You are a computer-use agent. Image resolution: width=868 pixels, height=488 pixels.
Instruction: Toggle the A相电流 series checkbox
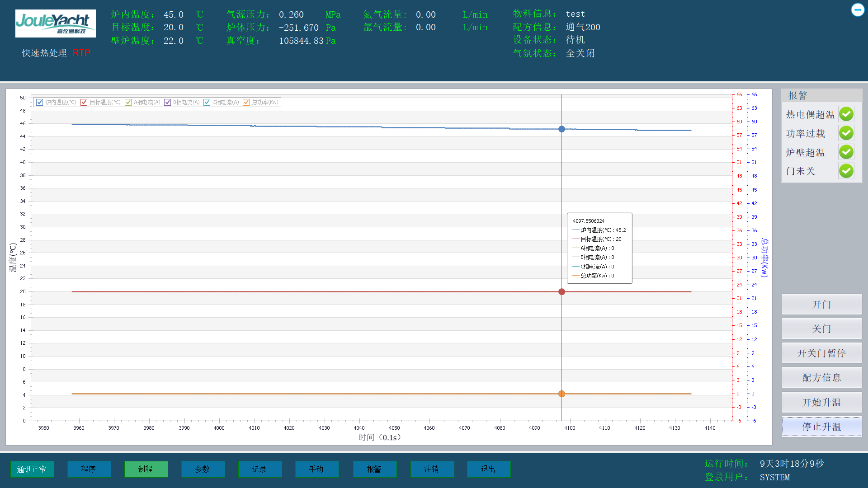coord(128,103)
